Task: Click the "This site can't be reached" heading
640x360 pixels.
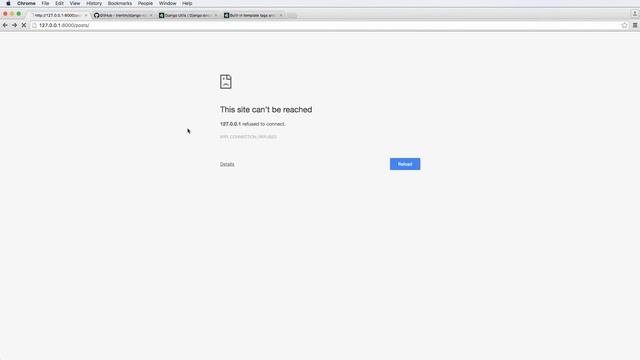Action: [266, 109]
